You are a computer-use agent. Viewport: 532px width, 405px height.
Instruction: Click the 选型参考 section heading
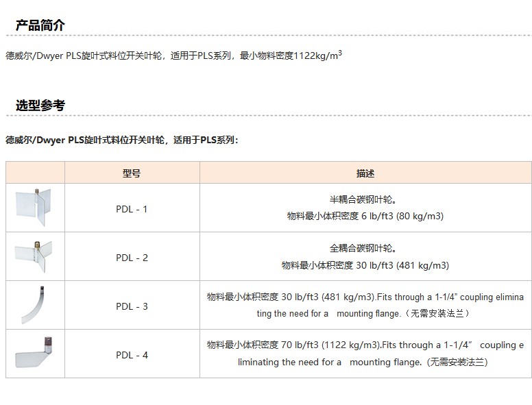[x=40, y=106]
